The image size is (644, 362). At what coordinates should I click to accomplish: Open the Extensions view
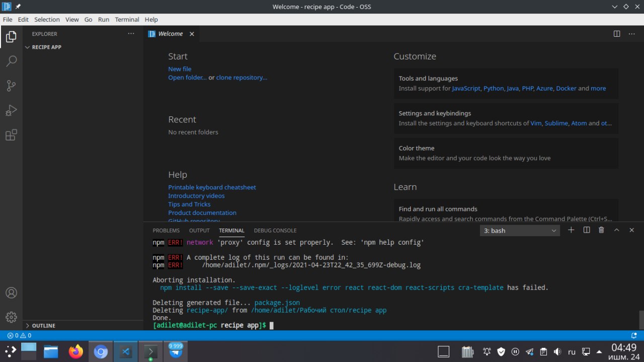[x=11, y=135]
